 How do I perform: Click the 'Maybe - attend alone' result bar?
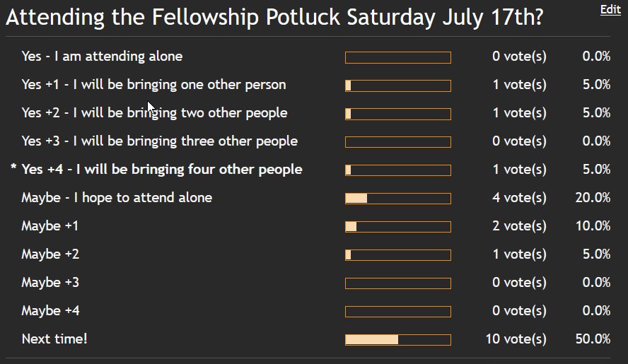[x=398, y=199]
